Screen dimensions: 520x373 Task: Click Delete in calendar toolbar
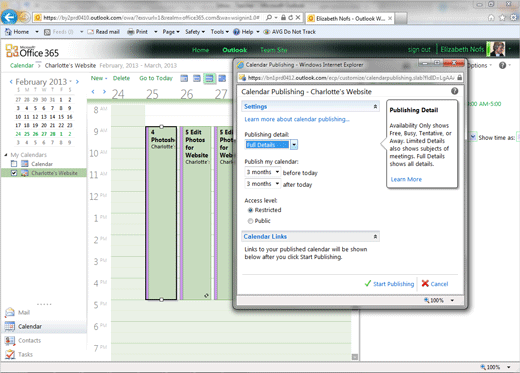(121, 78)
